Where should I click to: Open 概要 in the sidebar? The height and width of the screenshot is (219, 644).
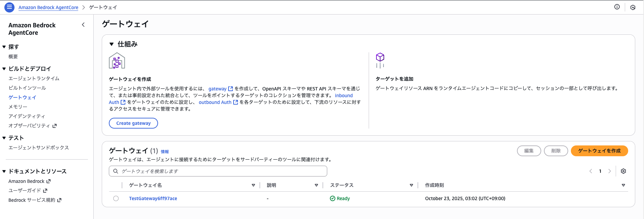[x=13, y=57]
